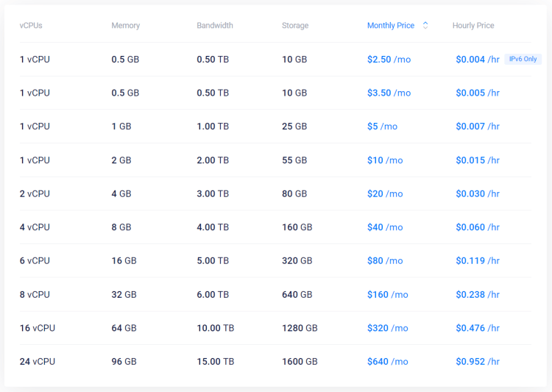Click the $0.476 /hr hourly price

pos(478,328)
